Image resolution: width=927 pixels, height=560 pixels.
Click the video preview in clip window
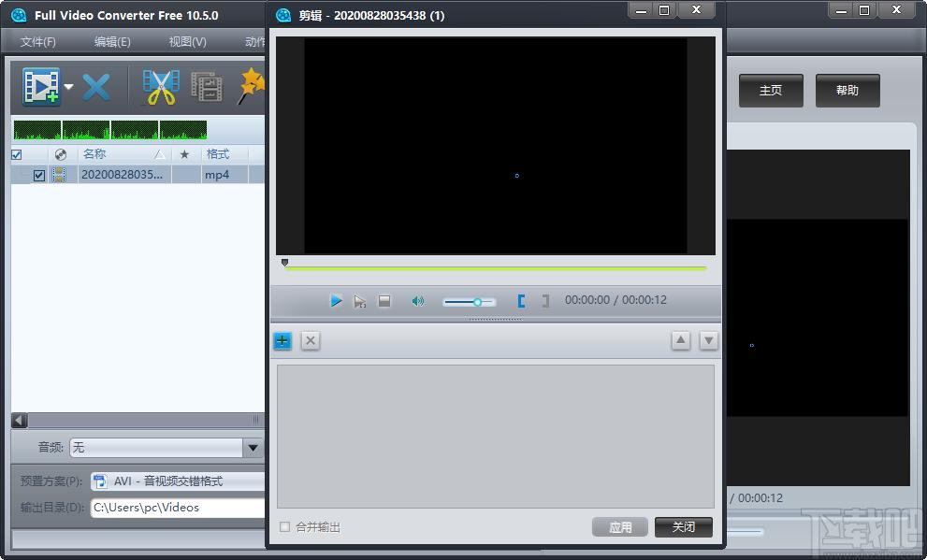[496, 146]
